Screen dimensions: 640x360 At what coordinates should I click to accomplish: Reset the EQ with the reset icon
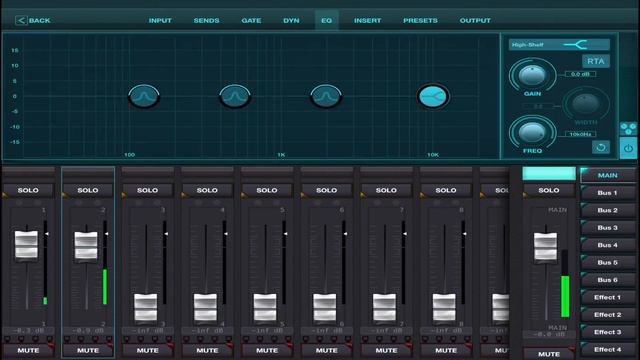click(601, 147)
